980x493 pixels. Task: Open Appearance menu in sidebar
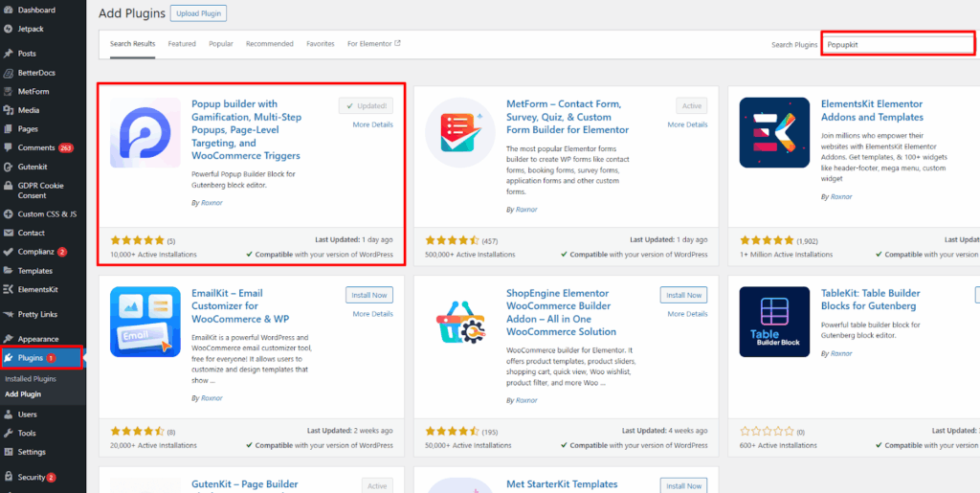click(x=37, y=339)
